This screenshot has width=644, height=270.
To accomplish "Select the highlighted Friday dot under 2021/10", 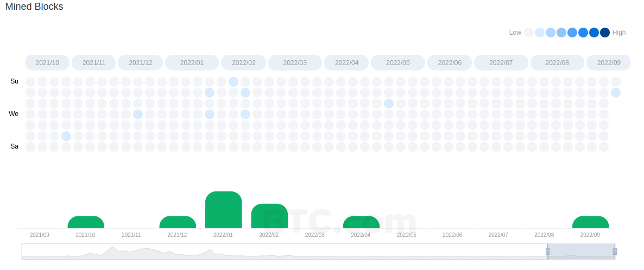I will point(66,136).
